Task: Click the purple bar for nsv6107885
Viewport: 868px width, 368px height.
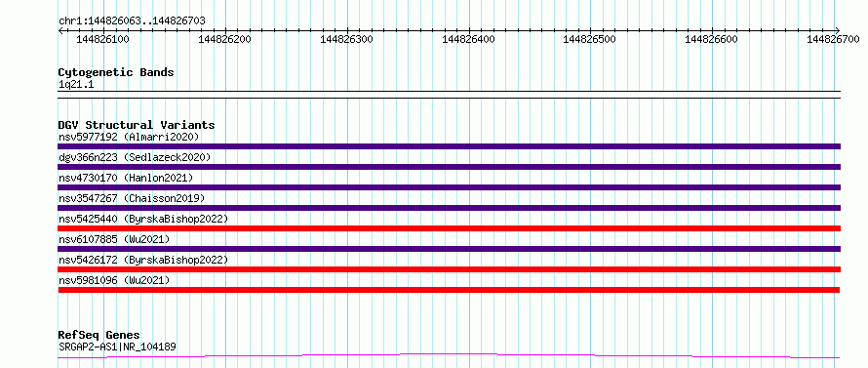Action: tap(450, 249)
